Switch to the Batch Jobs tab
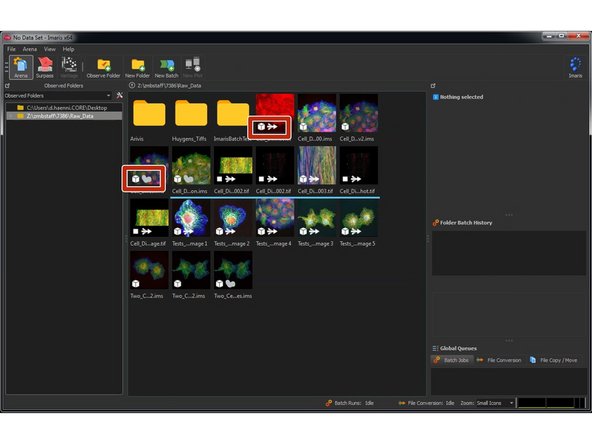The image size is (592, 444). click(x=451, y=360)
